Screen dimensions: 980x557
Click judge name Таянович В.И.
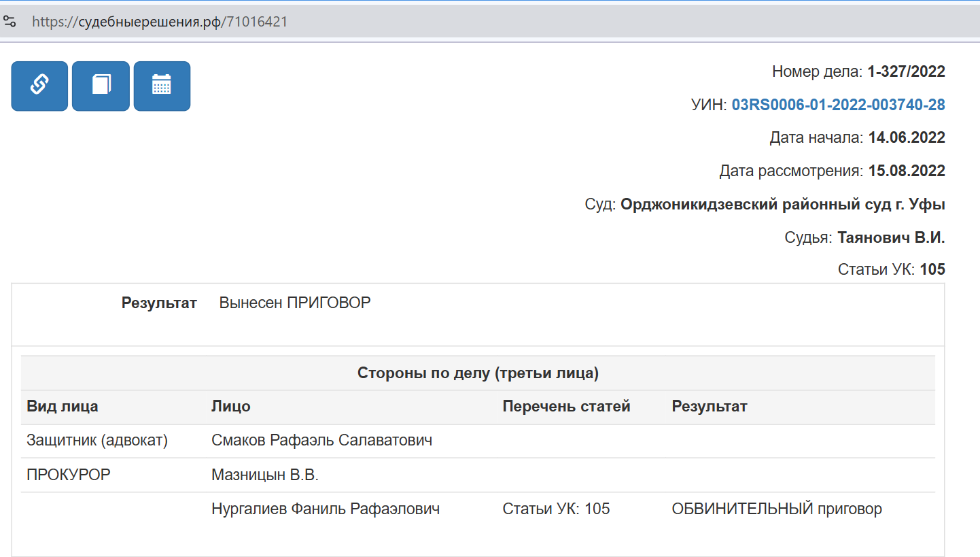[x=891, y=237]
